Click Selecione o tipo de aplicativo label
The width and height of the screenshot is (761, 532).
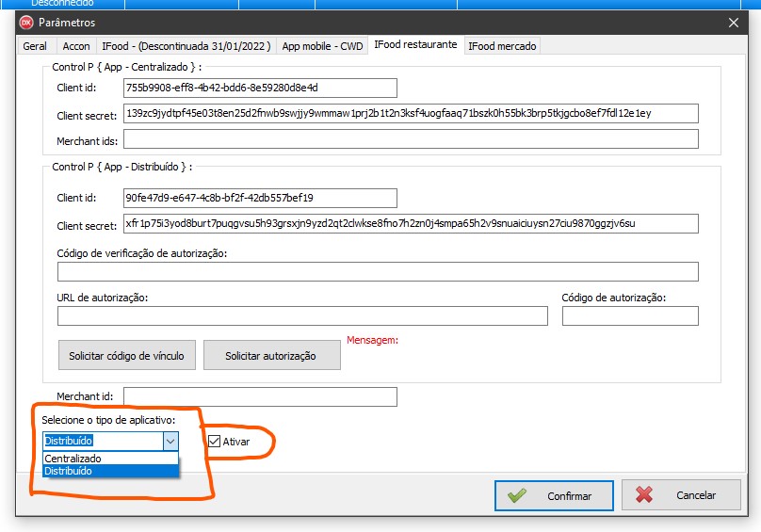pos(108,420)
